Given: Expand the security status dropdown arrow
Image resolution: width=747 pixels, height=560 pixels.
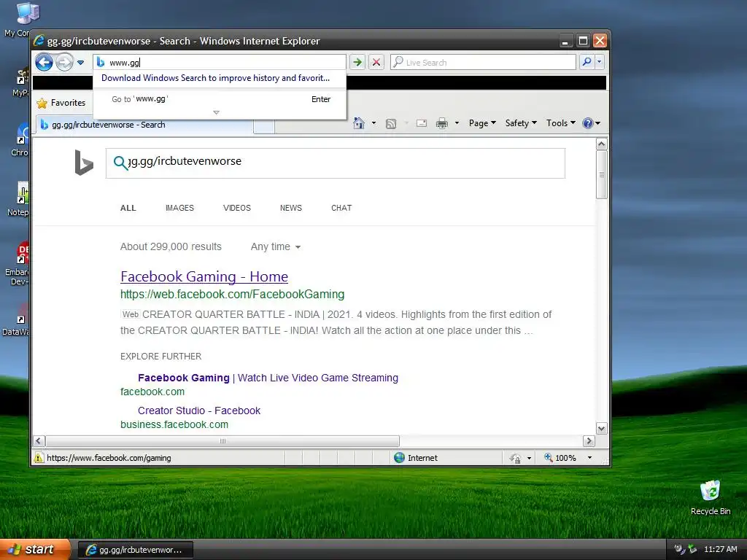Looking at the screenshot, I should [x=529, y=458].
